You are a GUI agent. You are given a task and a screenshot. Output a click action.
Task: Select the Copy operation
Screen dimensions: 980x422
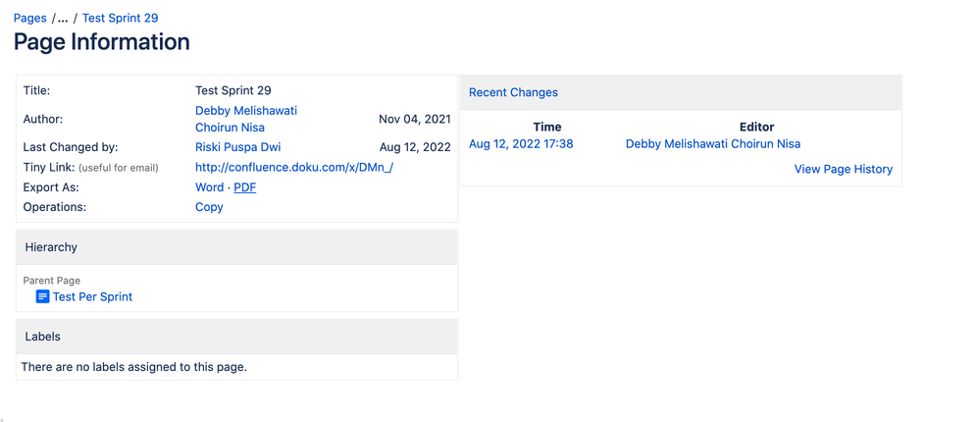[209, 207]
